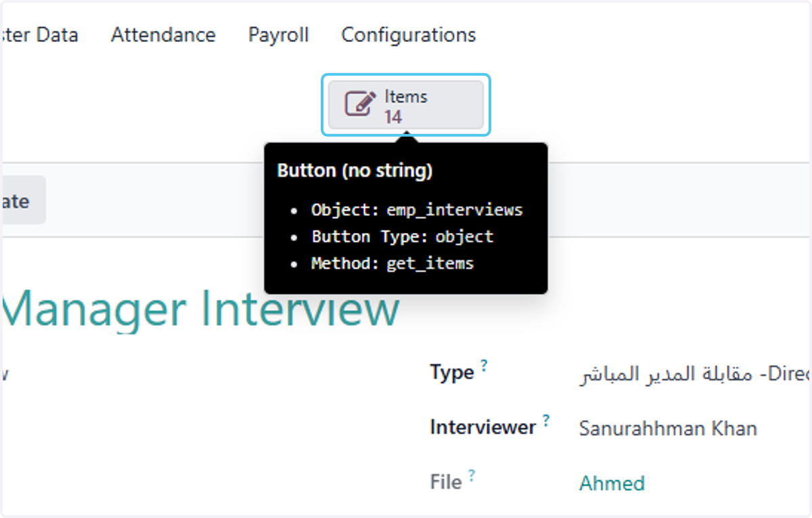Click the help mark next to Type

[x=484, y=365]
